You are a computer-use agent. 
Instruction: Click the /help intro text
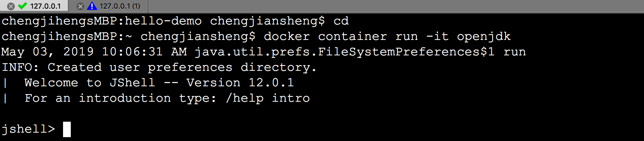coord(268,98)
